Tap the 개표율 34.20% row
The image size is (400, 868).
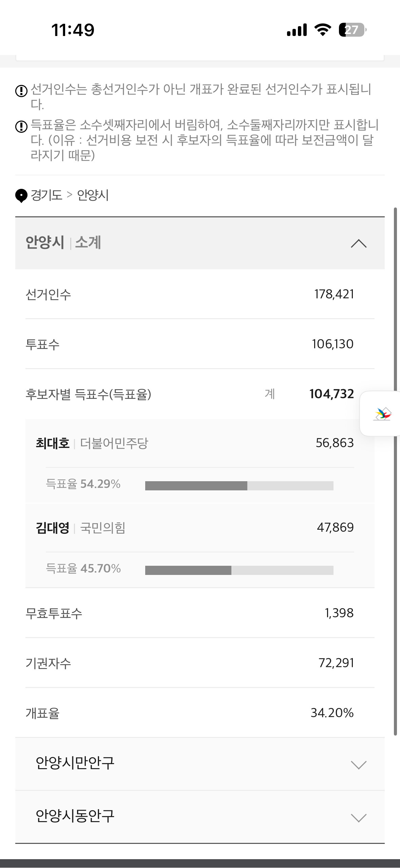pyautogui.click(x=200, y=713)
